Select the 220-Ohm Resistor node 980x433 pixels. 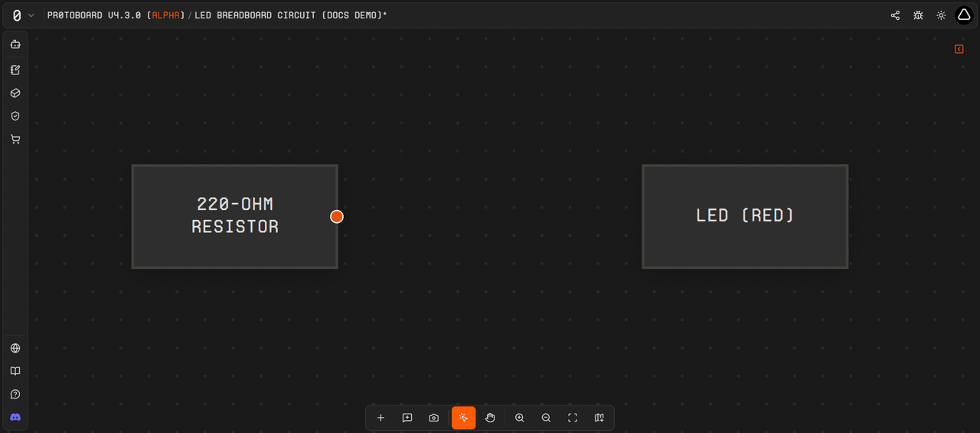(x=235, y=216)
